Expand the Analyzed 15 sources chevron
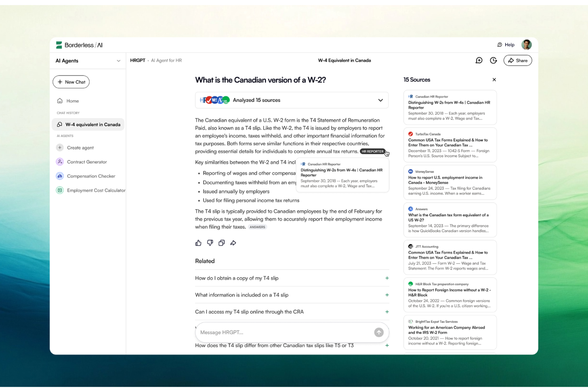The width and height of the screenshot is (588, 392). [x=381, y=100]
